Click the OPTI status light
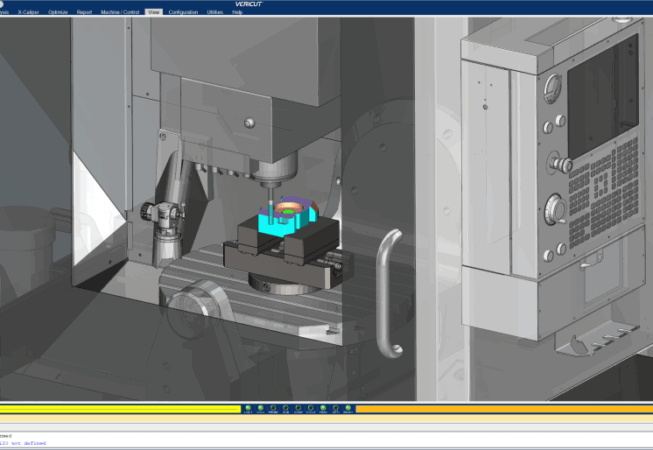Image resolution: width=653 pixels, height=450 pixels. pyautogui.click(x=335, y=408)
